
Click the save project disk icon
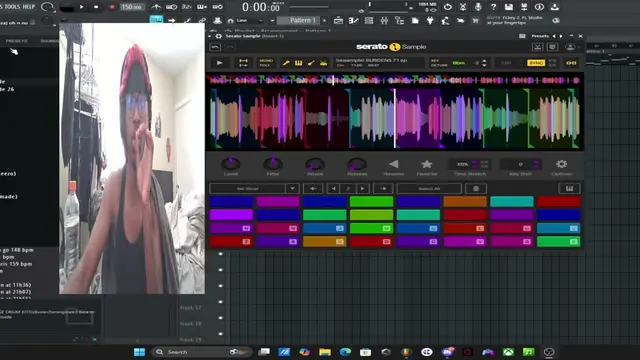pos(509,7)
